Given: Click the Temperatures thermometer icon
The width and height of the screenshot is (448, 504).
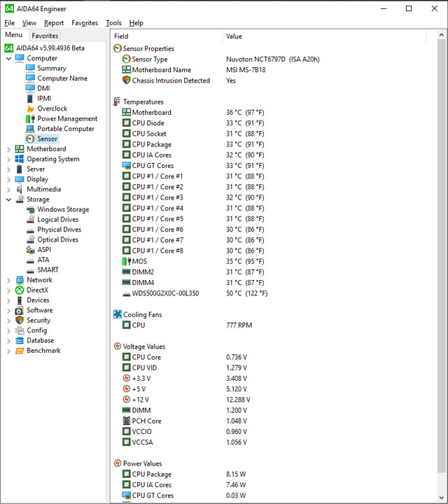Looking at the screenshot, I should point(117,101).
